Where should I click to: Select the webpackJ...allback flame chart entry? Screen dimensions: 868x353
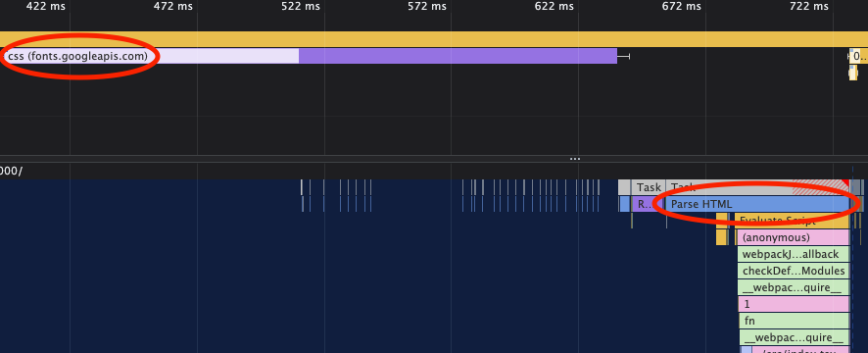[x=794, y=254]
